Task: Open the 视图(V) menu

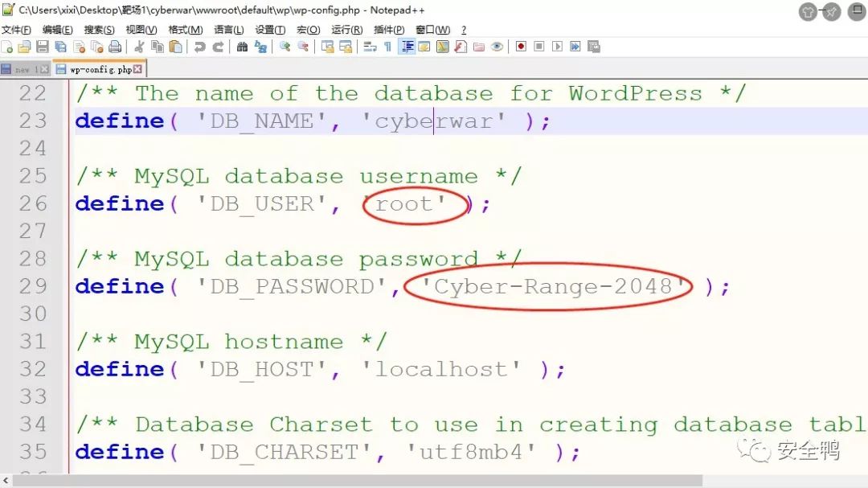Action: (141, 30)
